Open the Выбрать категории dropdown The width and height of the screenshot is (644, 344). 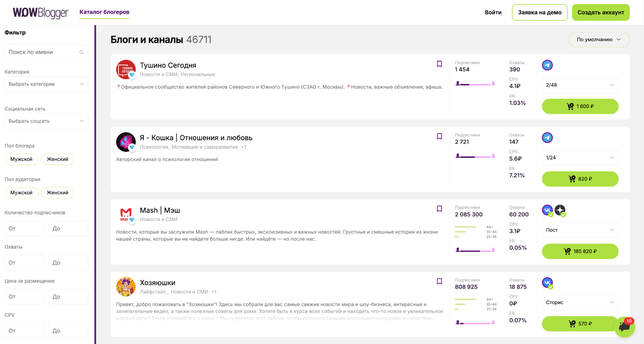pos(46,84)
